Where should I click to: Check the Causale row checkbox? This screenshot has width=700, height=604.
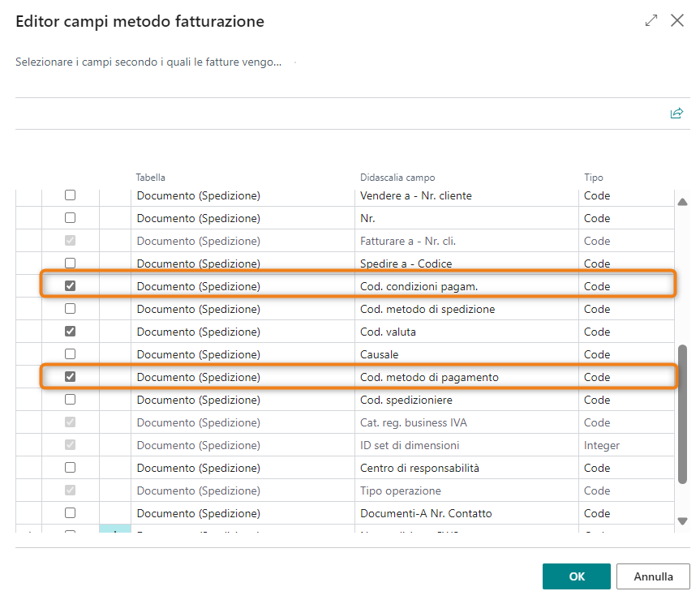[70, 354]
